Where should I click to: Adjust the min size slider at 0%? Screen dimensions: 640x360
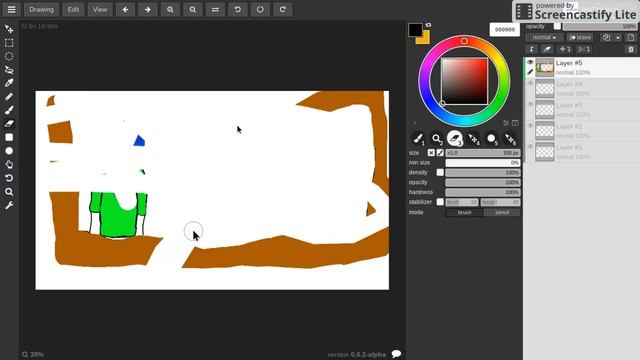483,162
